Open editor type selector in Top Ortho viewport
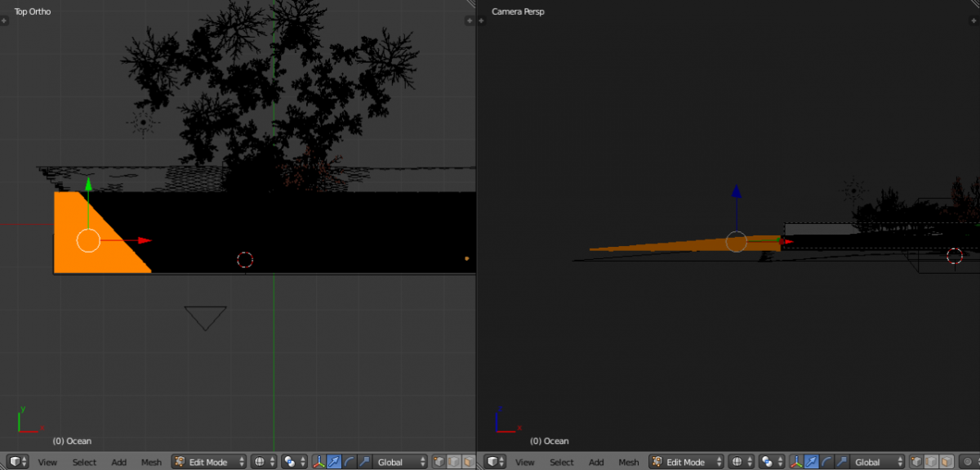Viewport: 980px width, 470px height. [x=18, y=462]
